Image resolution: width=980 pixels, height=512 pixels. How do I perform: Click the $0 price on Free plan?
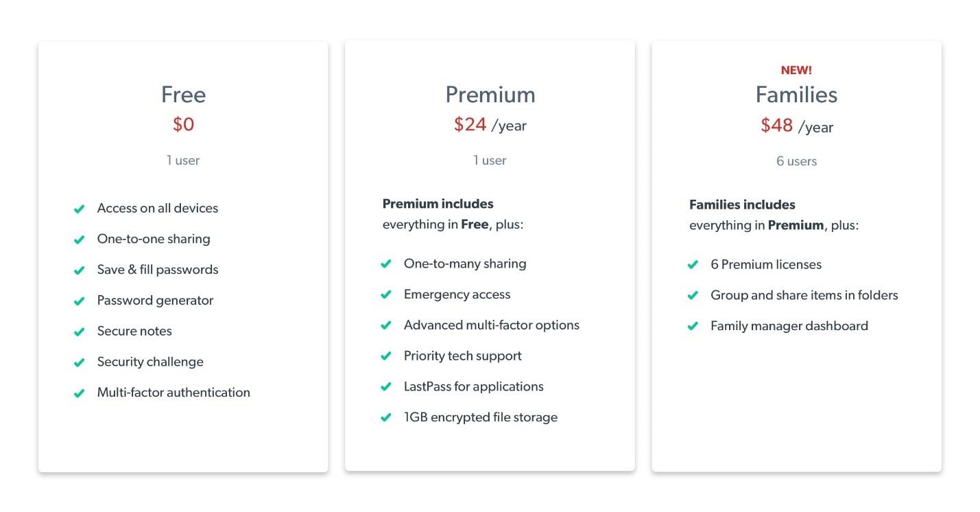point(183,124)
